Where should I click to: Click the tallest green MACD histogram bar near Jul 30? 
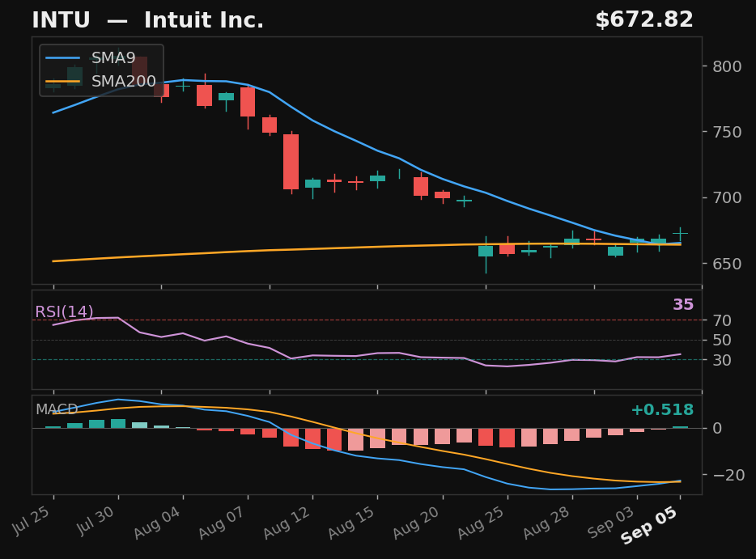(x=118, y=424)
